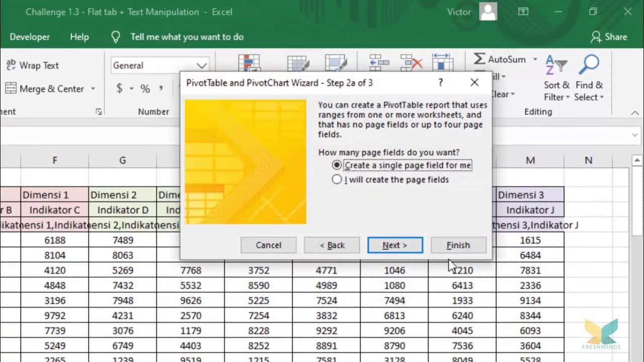This screenshot has height=362, width=644.
Task: Click cell with value 7489
Action: click(123, 240)
